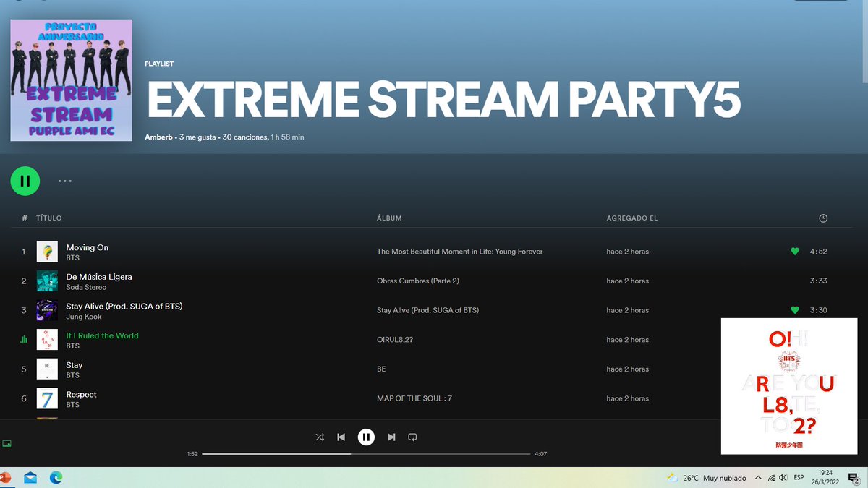Open Microsoft Edge from the taskbar
868x488 pixels.
(56, 477)
